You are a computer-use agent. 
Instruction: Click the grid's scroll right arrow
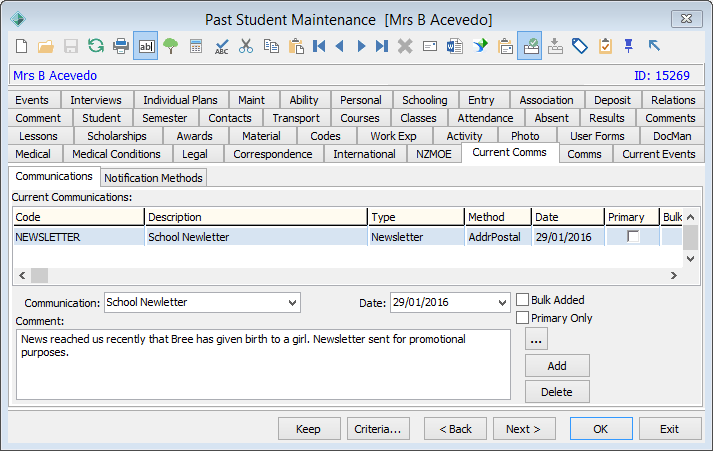click(x=674, y=276)
